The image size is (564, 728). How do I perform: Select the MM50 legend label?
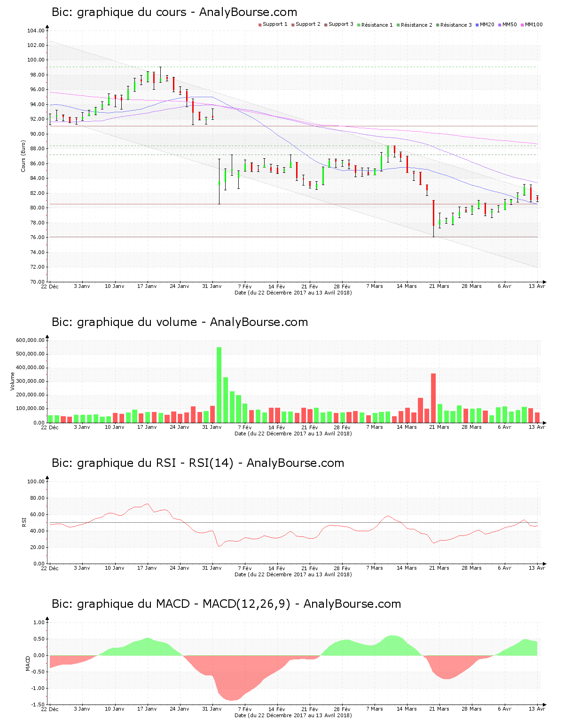tap(510, 24)
